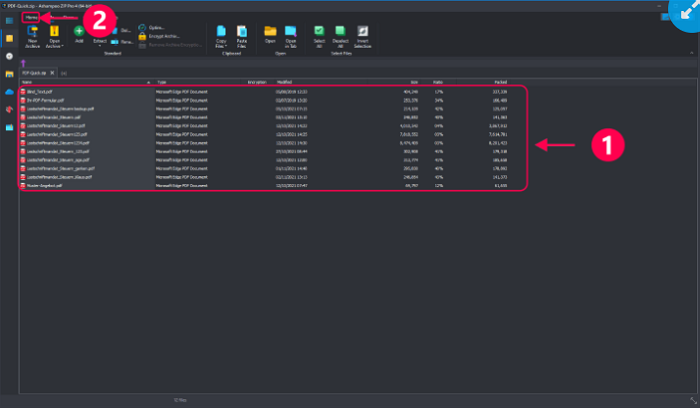Click the Delete item in the Standard group
The width and height of the screenshot is (700, 408).
pyautogui.click(x=121, y=30)
